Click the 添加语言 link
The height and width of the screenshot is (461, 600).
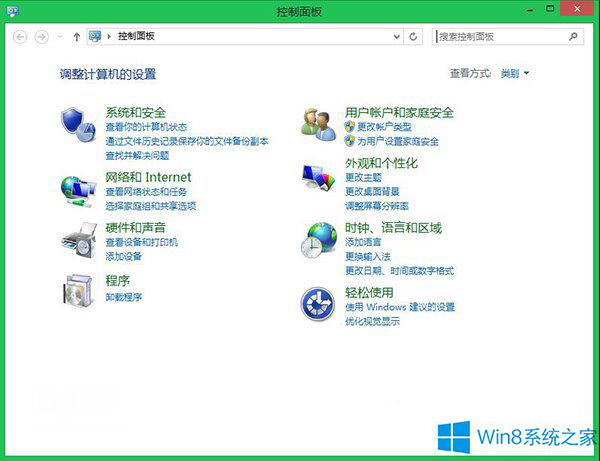coord(363,242)
